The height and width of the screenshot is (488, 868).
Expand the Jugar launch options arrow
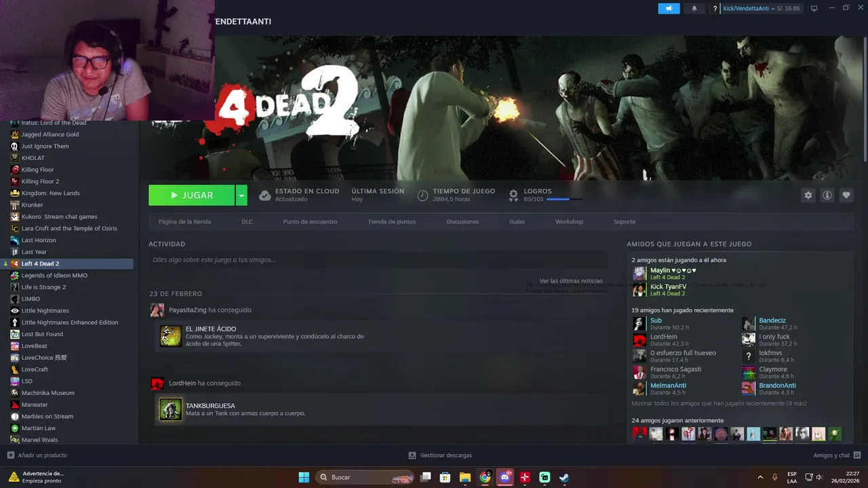[241, 195]
